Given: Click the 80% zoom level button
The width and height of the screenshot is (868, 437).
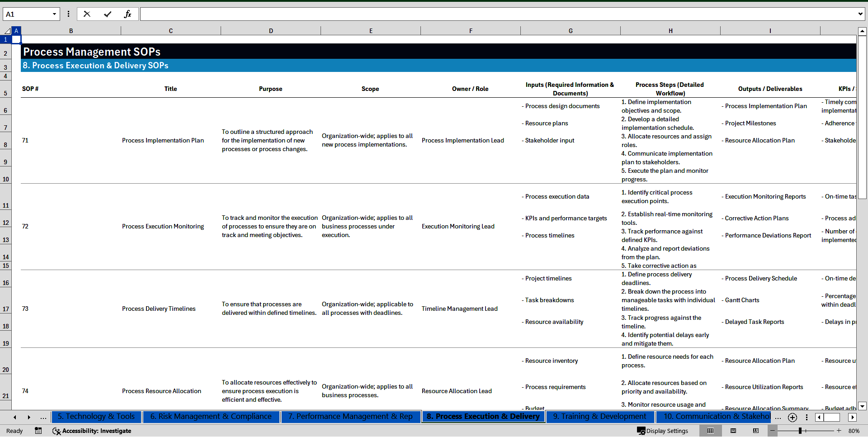Looking at the screenshot, I should click(x=854, y=431).
